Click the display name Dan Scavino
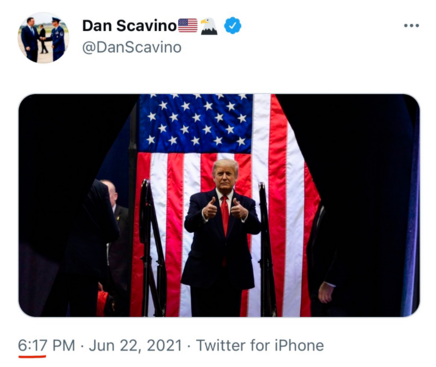This screenshot has width=436, height=367. pyautogui.click(x=129, y=26)
